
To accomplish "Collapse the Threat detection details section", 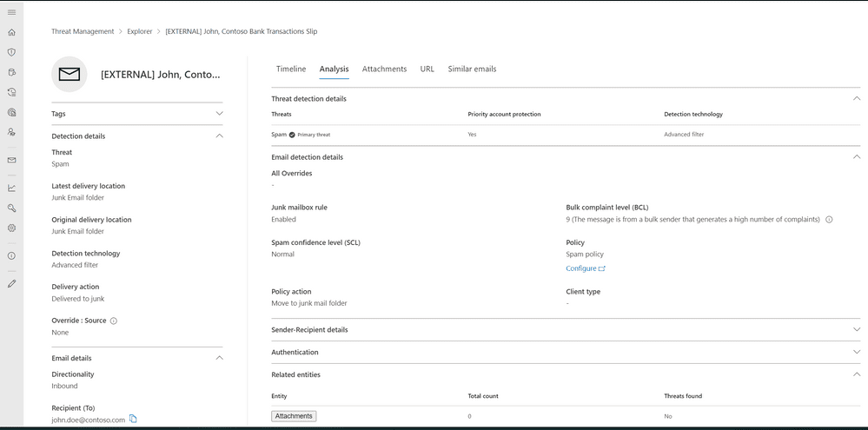I will (856, 99).
